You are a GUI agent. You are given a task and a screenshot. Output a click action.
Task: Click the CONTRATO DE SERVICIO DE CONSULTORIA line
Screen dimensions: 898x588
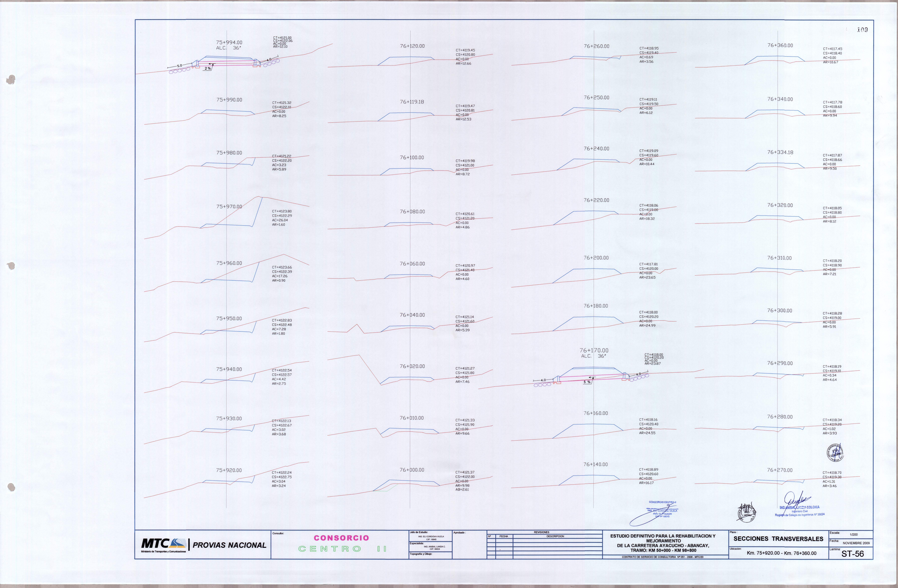(663, 557)
